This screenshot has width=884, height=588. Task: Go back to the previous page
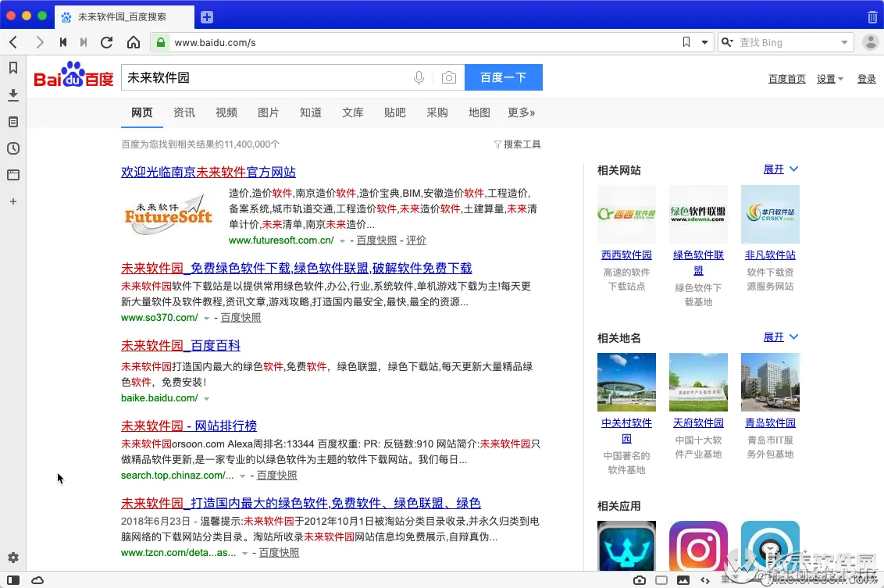[13, 42]
